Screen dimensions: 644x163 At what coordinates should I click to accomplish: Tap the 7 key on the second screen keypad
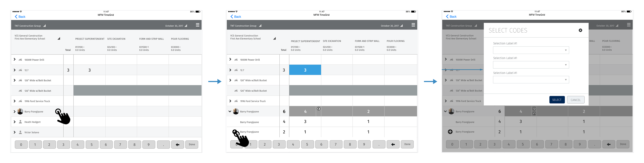pyautogui.click(x=335, y=145)
